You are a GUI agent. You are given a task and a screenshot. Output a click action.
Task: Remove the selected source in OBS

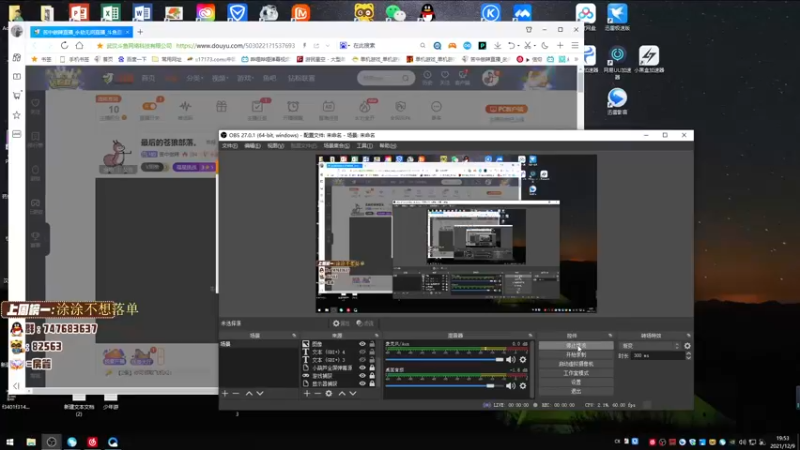(317, 393)
